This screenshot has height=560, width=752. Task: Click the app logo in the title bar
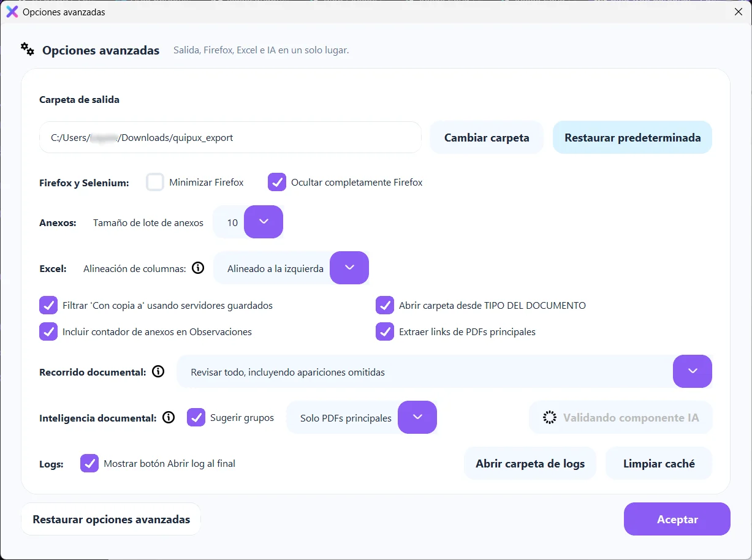click(12, 12)
